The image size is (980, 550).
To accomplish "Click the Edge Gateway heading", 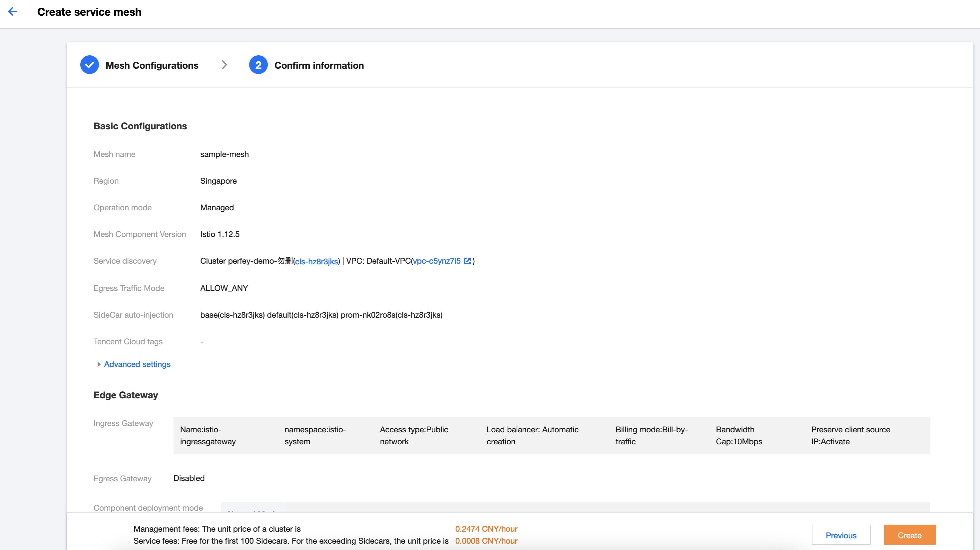I will (126, 395).
